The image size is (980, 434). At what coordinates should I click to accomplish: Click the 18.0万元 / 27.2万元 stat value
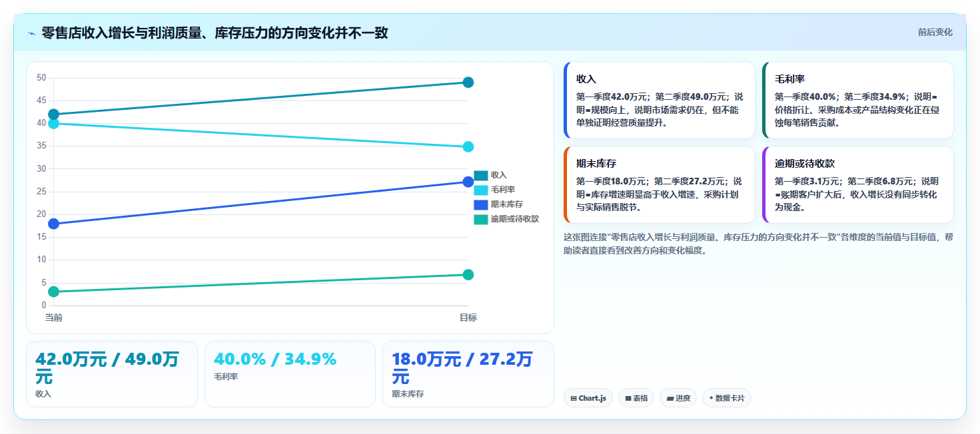tap(462, 367)
